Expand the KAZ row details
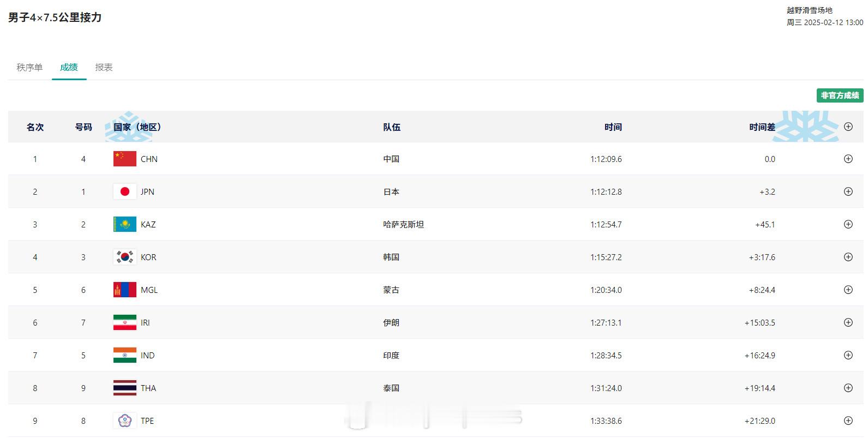 848,224
